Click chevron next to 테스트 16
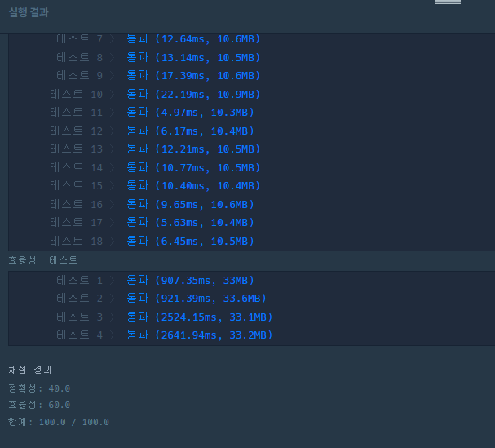The height and width of the screenshot is (448, 495). [112, 204]
